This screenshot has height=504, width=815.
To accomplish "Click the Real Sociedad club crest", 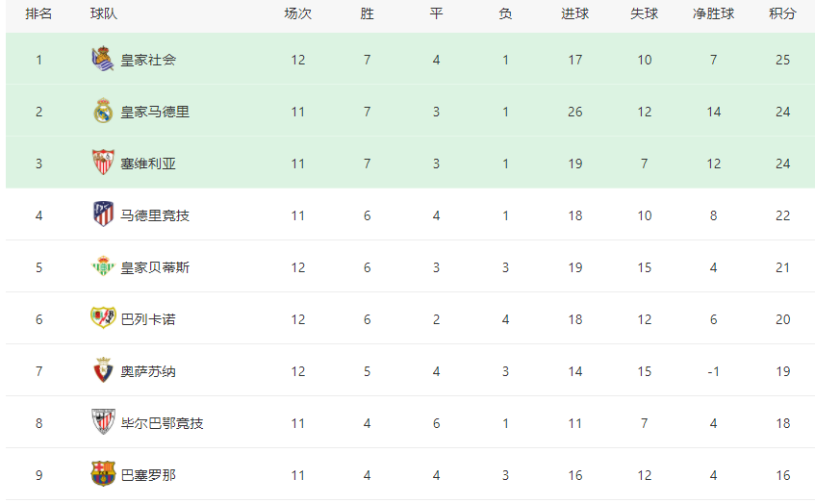I will point(103,59).
